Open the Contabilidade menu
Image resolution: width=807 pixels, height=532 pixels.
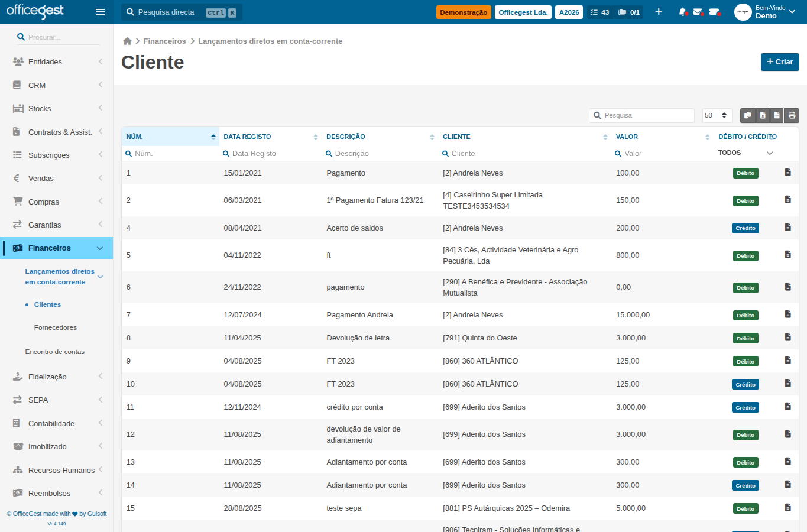click(x=56, y=423)
